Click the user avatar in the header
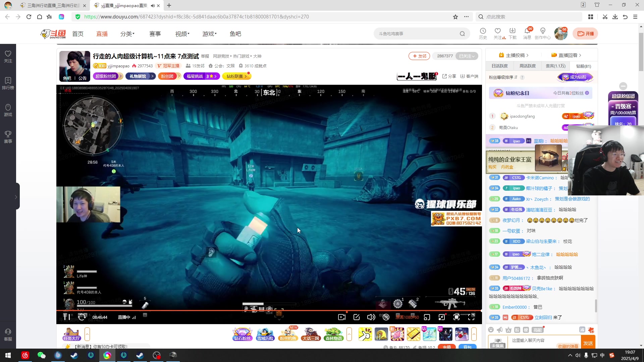 561,34
